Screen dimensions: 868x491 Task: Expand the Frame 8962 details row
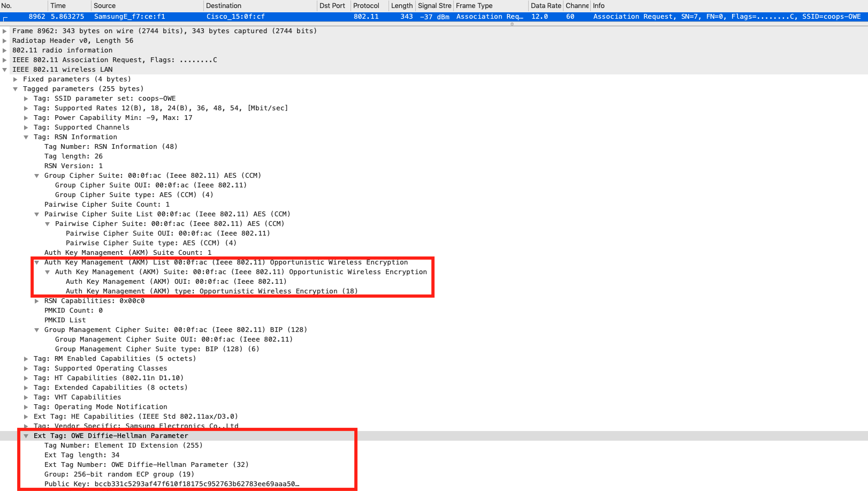click(5, 31)
